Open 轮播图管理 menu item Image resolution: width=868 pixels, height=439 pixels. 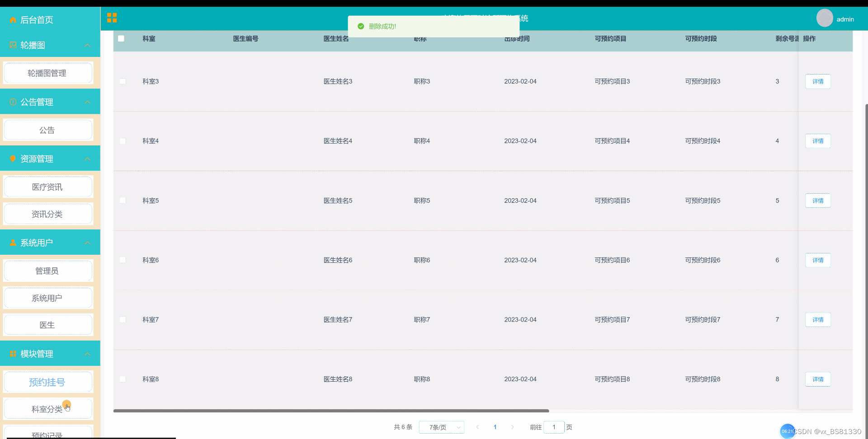point(48,73)
